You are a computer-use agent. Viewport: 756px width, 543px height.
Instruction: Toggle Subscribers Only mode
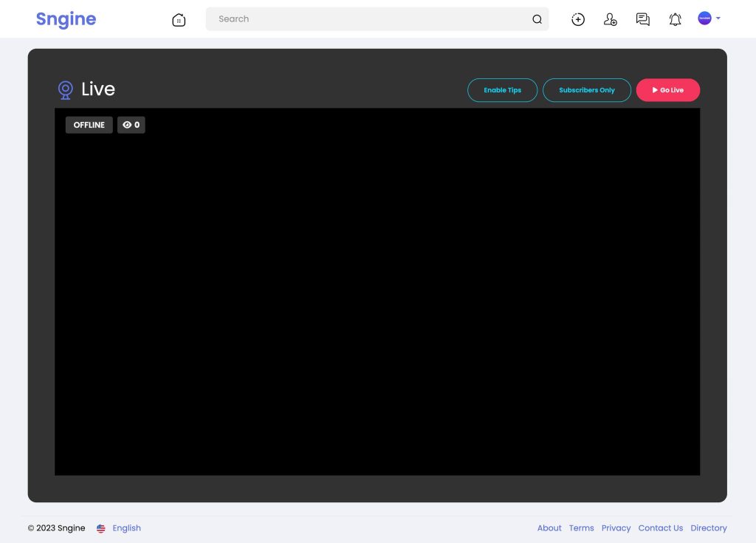587,90
